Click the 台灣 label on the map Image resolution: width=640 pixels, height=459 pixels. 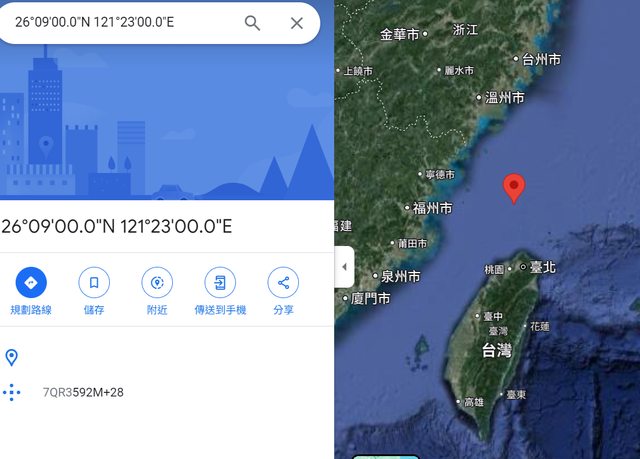497,350
